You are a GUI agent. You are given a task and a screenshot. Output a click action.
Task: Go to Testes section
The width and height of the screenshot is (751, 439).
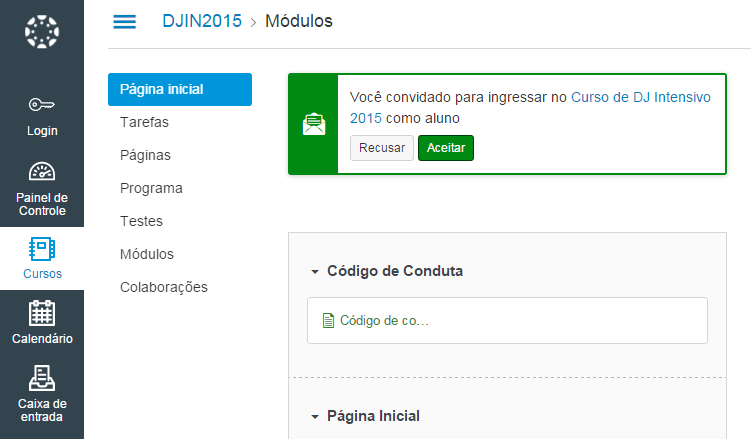click(x=141, y=221)
